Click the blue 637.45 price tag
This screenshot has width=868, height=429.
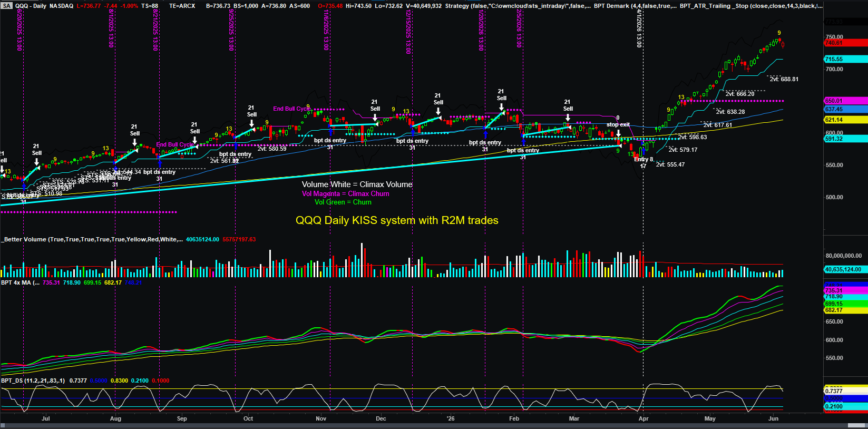(845, 109)
